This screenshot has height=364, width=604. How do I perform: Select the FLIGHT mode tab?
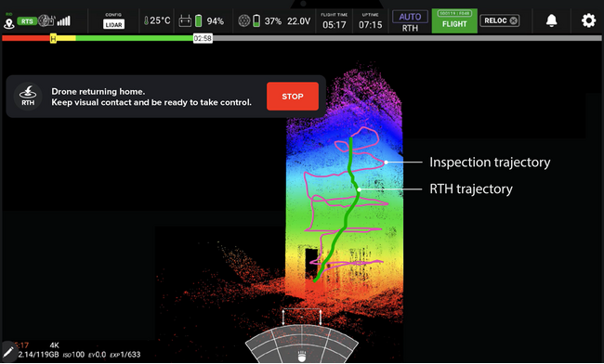pos(454,20)
